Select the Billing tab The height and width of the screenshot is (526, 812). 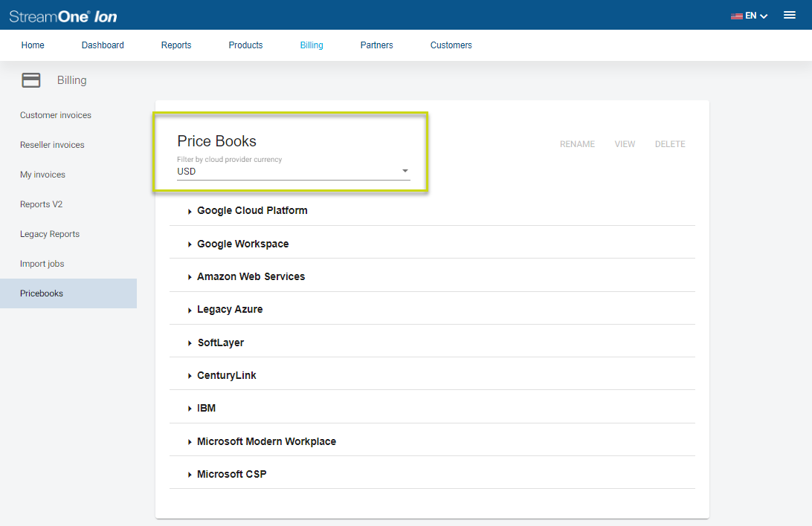pyautogui.click(x=312, y=45)
